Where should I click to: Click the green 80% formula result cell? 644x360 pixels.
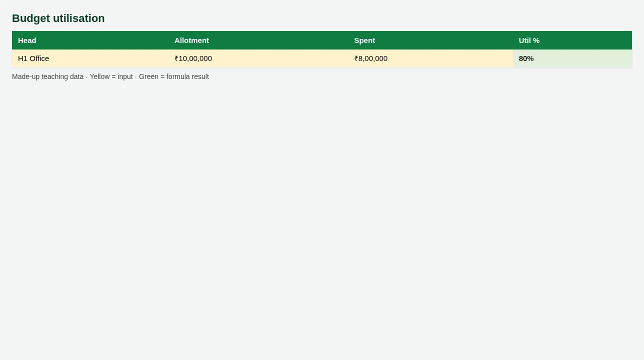[x=572, y=58]
